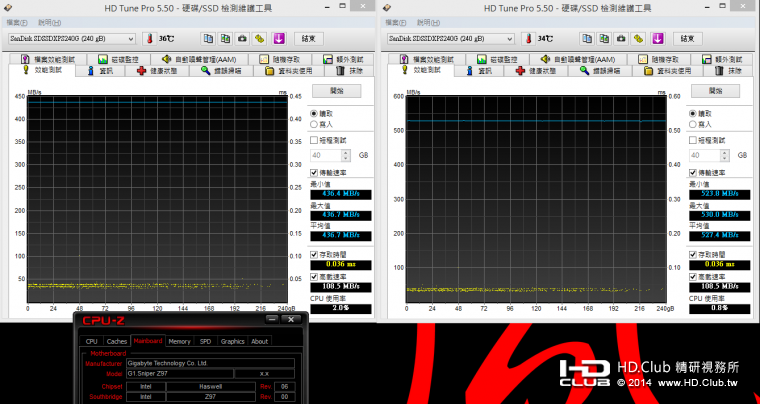Toggle 存取時間 checkbox in 36°C window
This screenshot has width=760, height=404.
point(314,254)
